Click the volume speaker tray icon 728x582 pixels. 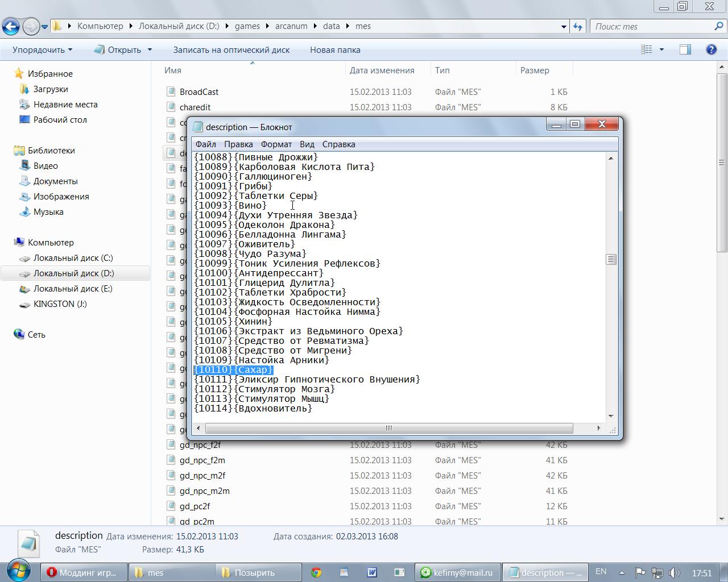point(675,572)
